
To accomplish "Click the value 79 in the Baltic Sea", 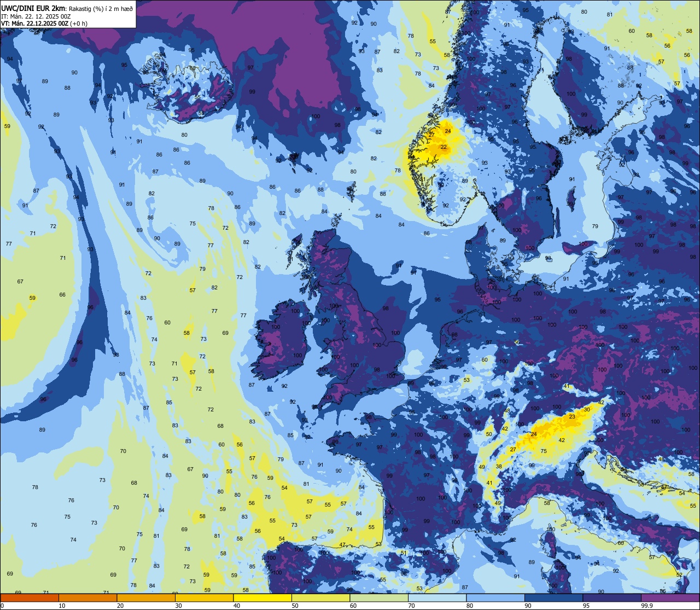I will [x=595, y=226].
